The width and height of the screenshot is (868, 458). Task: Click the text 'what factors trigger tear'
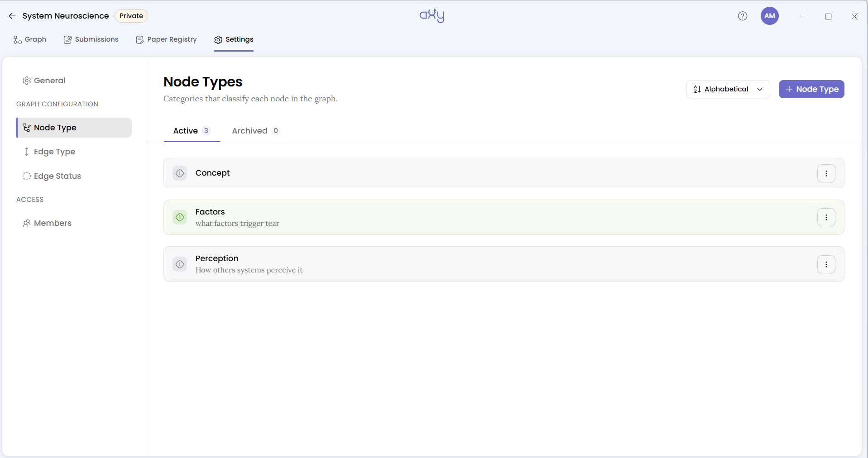[x=237, y=223]
